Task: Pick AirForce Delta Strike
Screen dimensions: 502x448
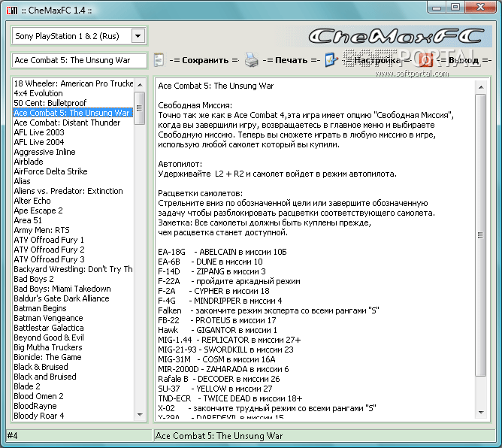Action: [73, 171]
